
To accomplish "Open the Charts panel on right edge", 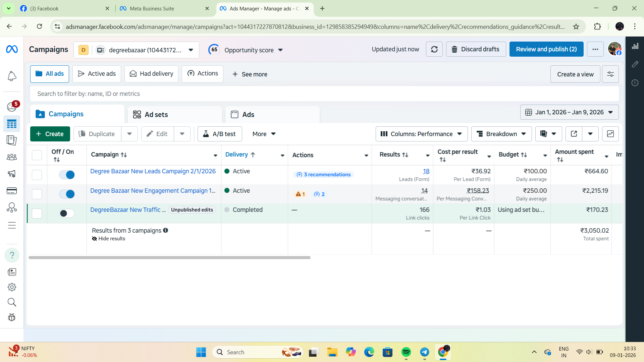I will pos(635,46).
